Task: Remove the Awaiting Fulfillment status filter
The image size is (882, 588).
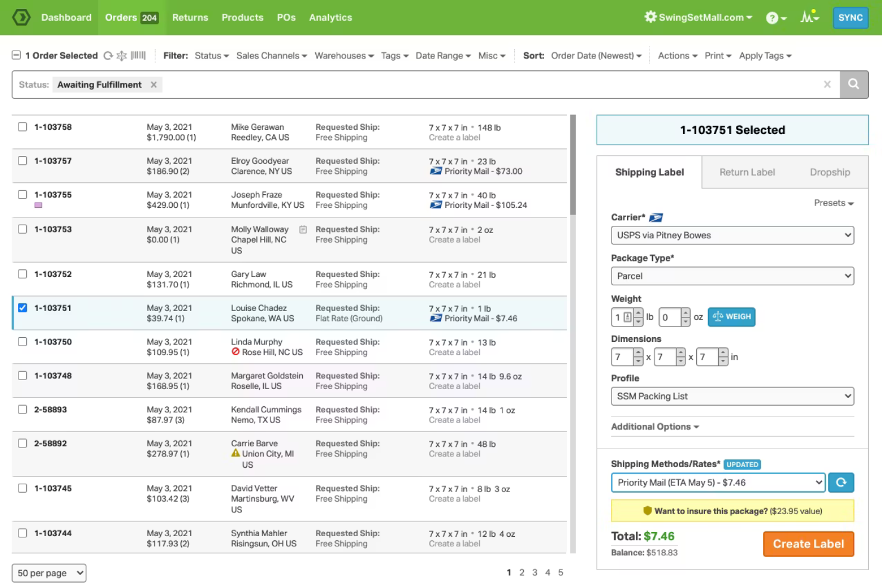Action: [x=153, y=84]
